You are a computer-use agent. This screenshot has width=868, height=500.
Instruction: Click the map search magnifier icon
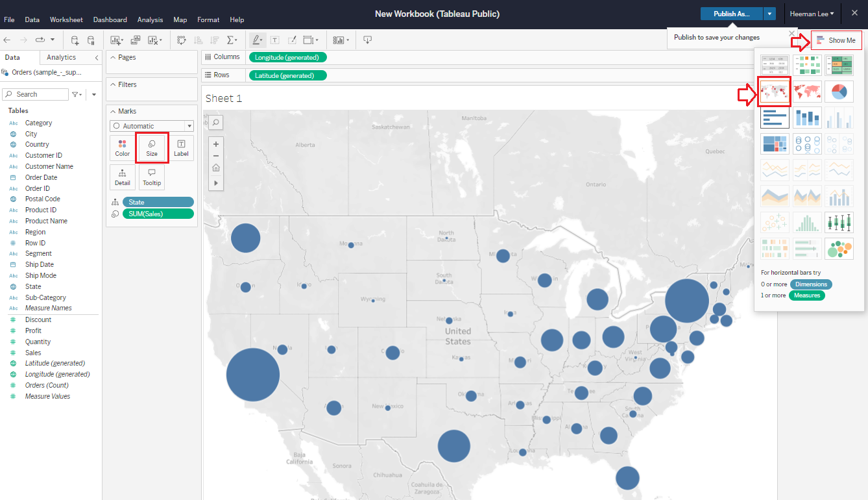[216, 122]
